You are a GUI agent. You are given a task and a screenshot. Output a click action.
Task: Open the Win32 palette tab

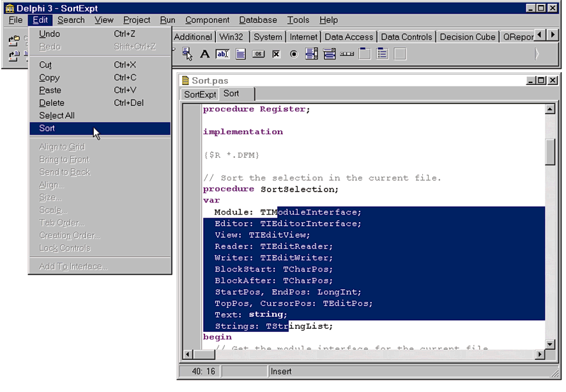click(233, 37)
